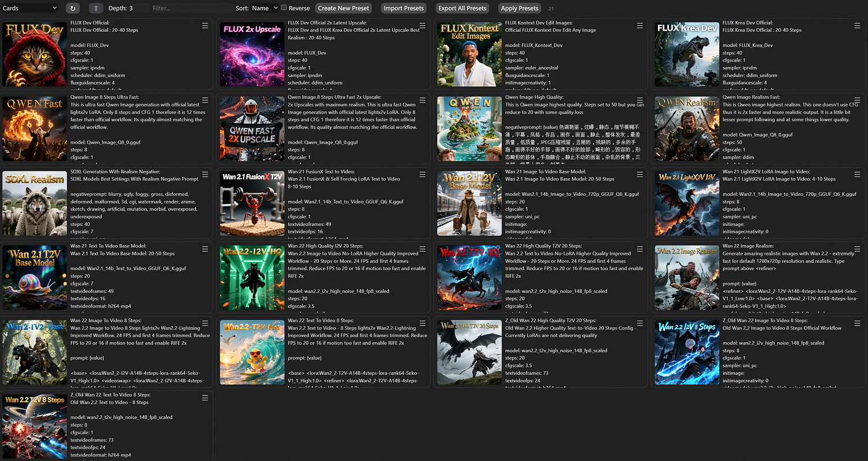Open menu icon on Wan 21 Image To Video Base Model card

coord(639,174)
